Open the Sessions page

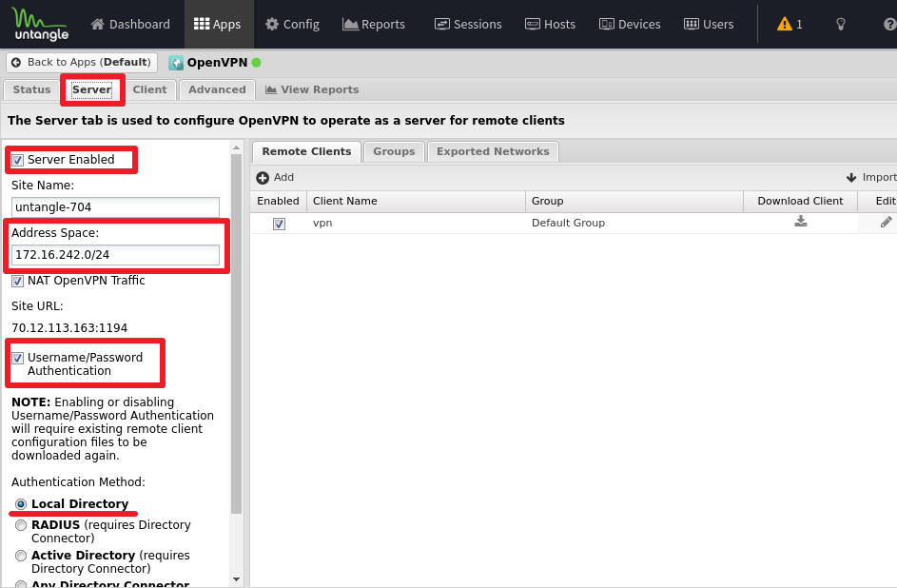[468, 24]
